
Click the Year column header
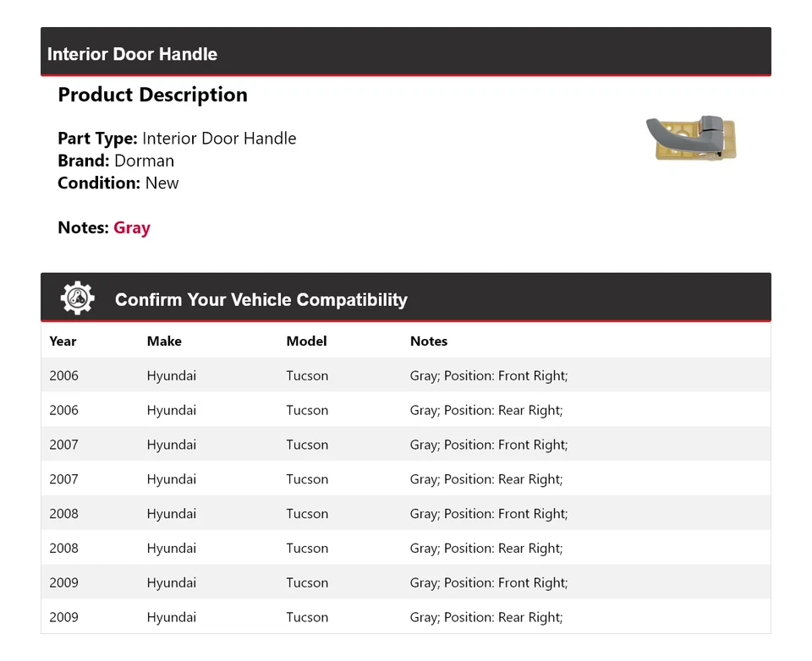[63, 341]
